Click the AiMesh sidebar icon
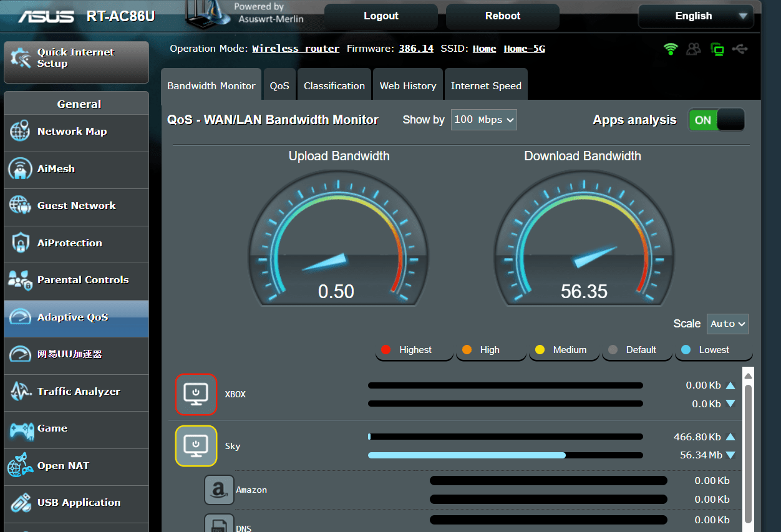 20,169
